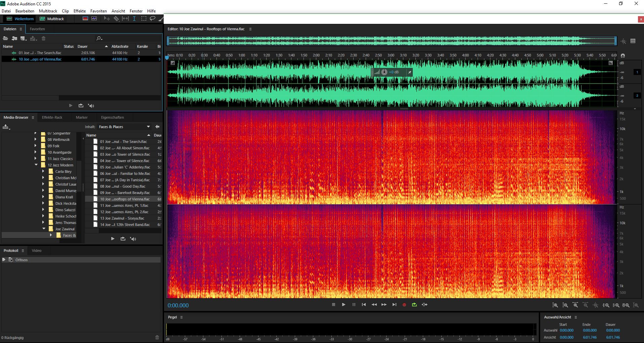Image resolution: width=644 pixels, height=343 pixels.
Task: Open the Inhalt Faces & Places dropdown
Action: pyautogui.click(x=148, y=127)
